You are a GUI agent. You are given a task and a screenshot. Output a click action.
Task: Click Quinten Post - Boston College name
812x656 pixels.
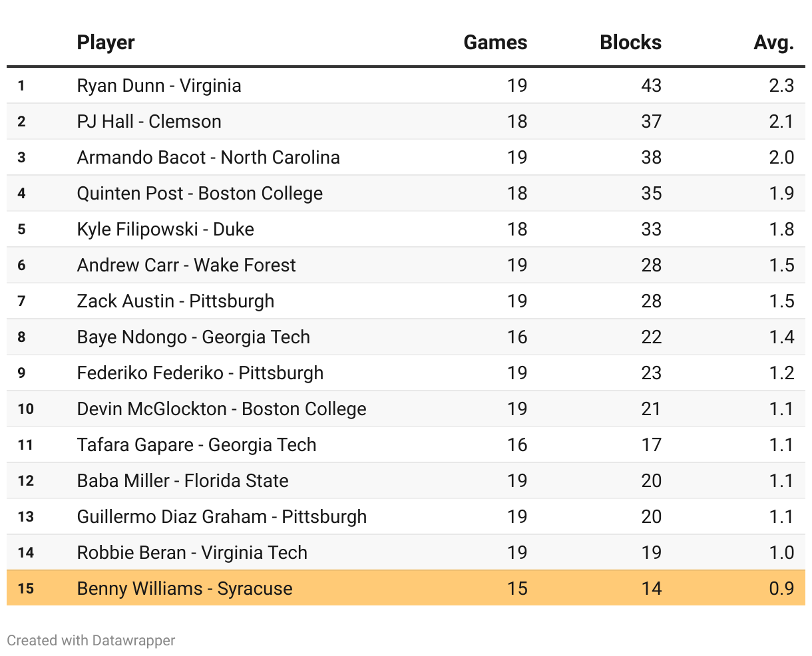point(200,194)
